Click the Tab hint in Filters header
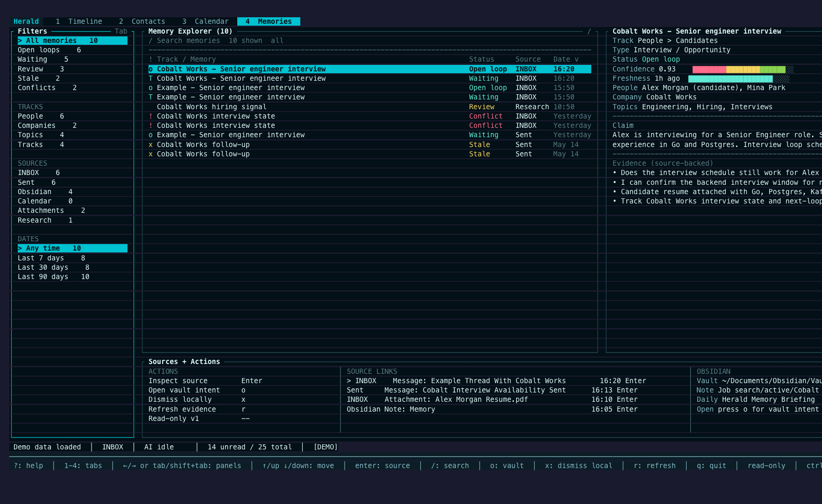This screenshot has width=822, height=504. point(121,31)
